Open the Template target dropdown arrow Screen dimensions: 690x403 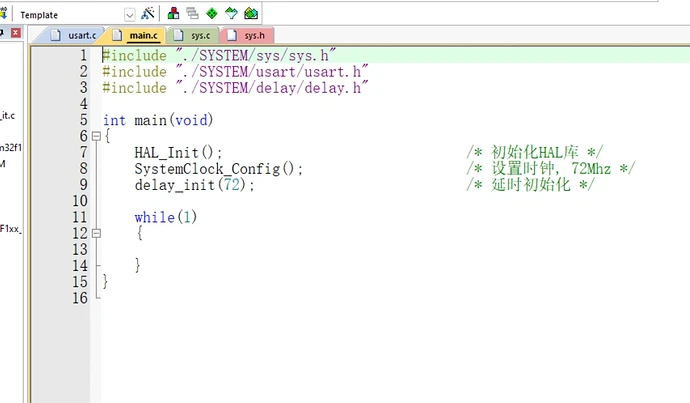(x=130, y=15)
